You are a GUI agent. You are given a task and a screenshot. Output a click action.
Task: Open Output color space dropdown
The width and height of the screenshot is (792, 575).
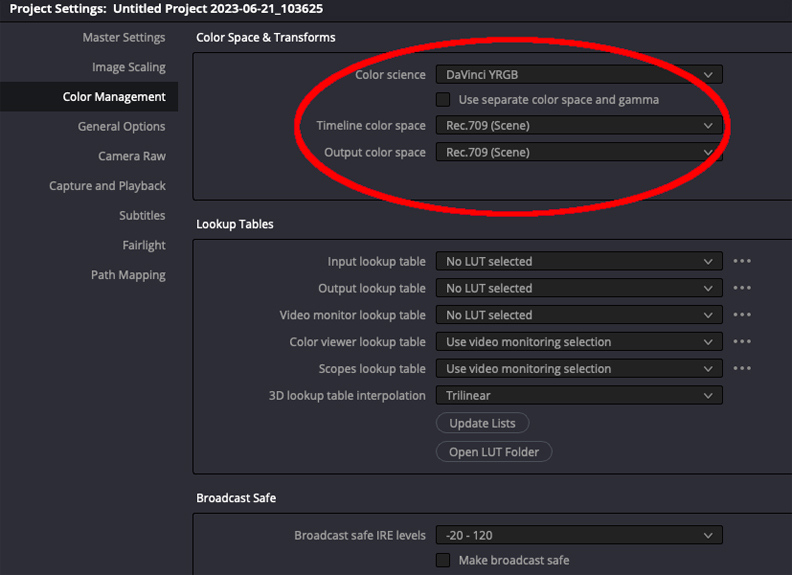click(579, 152)
